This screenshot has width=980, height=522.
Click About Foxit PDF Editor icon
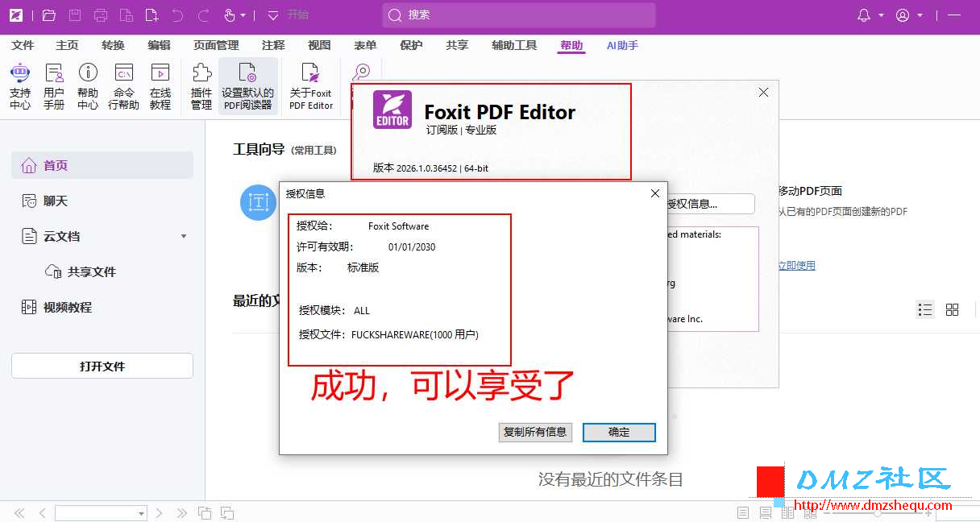[311, 86]
